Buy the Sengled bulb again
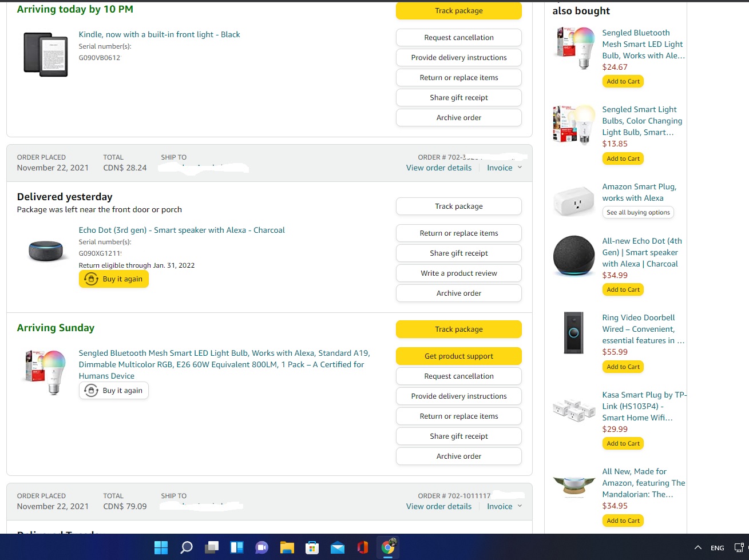 point(114,390)
